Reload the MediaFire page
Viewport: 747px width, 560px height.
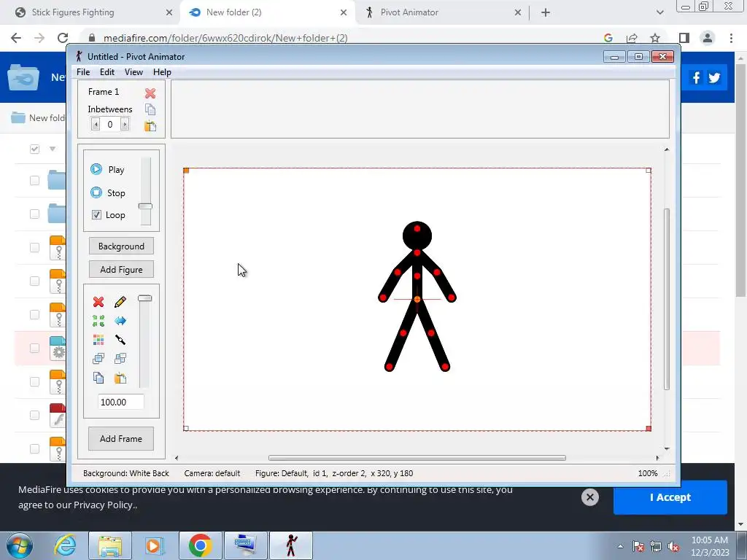(x=63, y=38)
